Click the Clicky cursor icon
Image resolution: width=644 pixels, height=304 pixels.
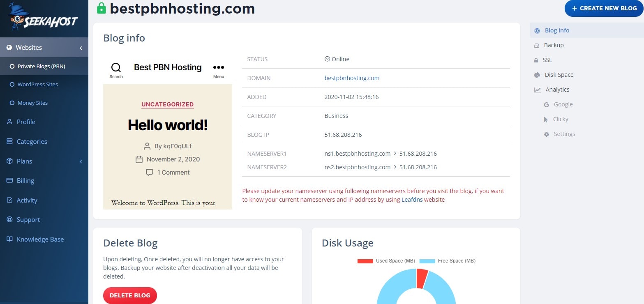pyautogui.click(x=546, y=119)
